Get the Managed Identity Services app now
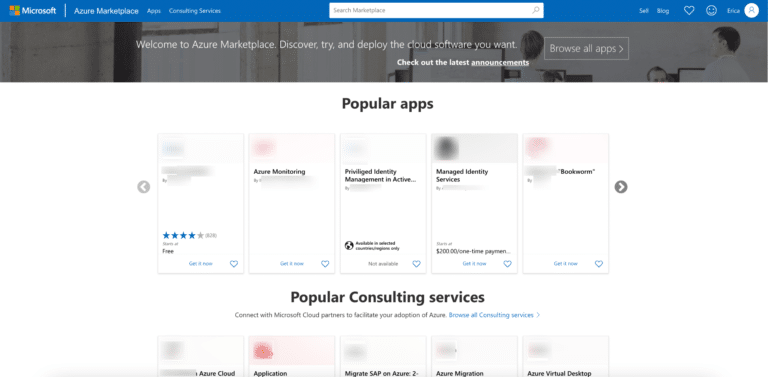 475,263
